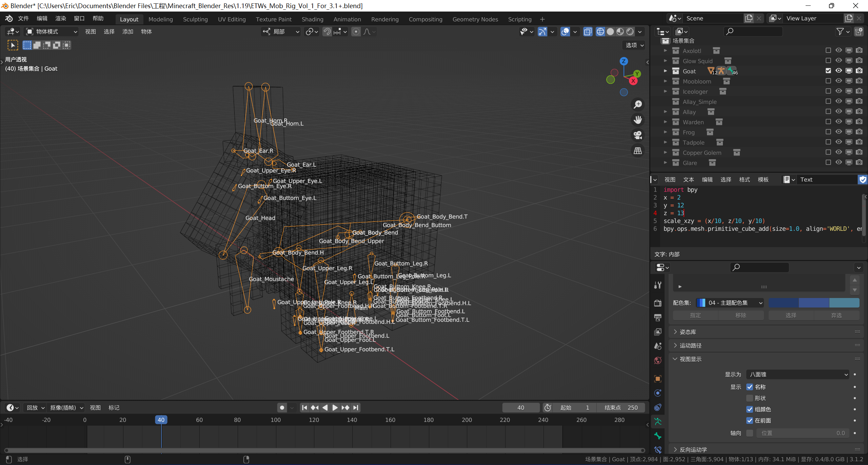The width and height of the screenshot is (868, 465).
Task: Toggle X-ray display in viewport header
Action: (x=588, y=32)
